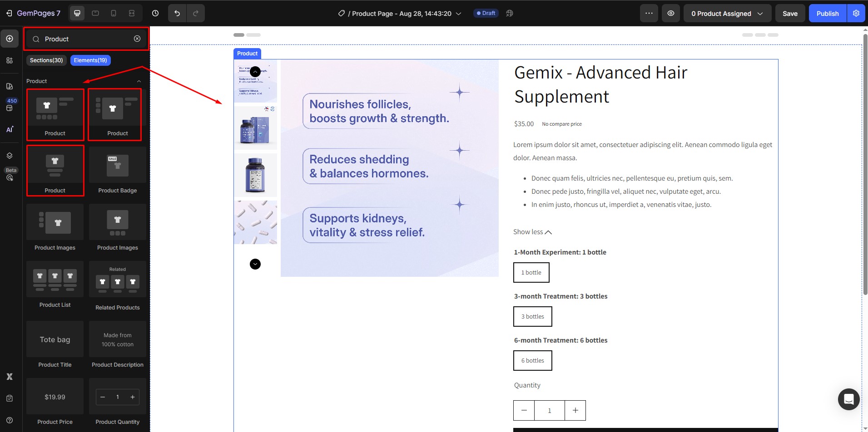Select the product box thumbnail image
The image size is (868, 432).
(255, 128)
